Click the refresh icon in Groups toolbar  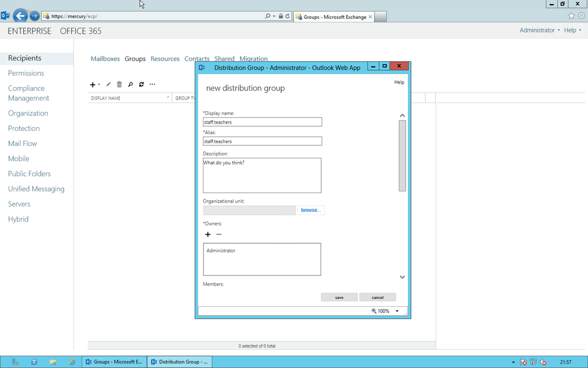click(141, 84)
